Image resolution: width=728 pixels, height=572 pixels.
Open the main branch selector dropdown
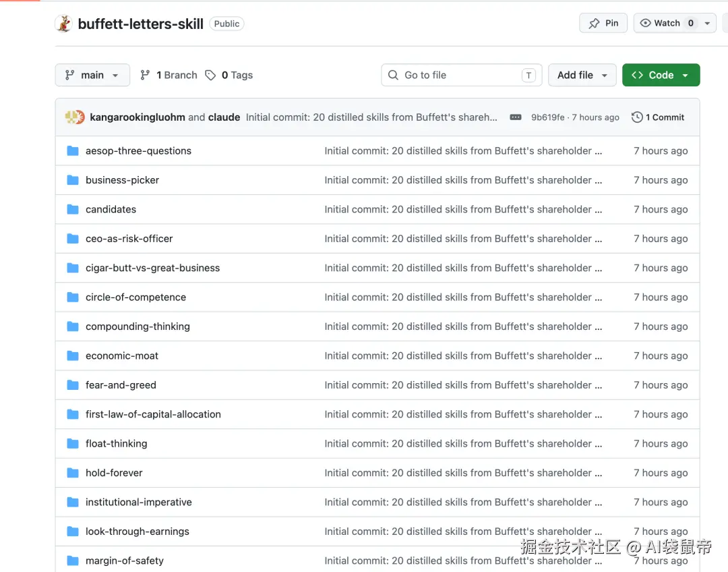click(x=92, y=75)
